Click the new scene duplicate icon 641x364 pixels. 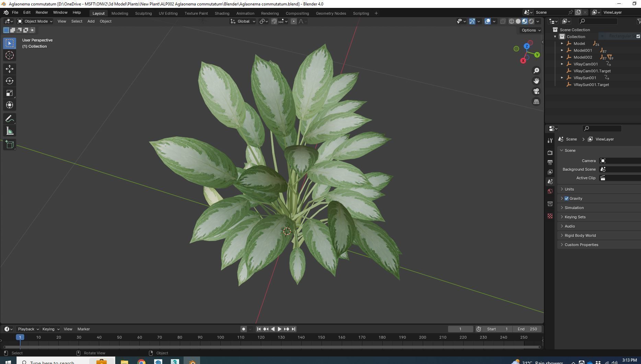click(x=578, y=12)
